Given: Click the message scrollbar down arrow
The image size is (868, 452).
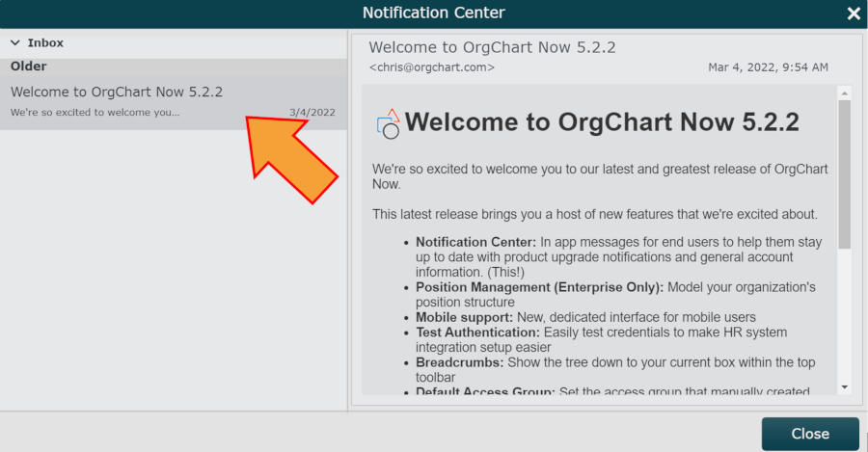Looking at the screenshot, I should 844,387.
